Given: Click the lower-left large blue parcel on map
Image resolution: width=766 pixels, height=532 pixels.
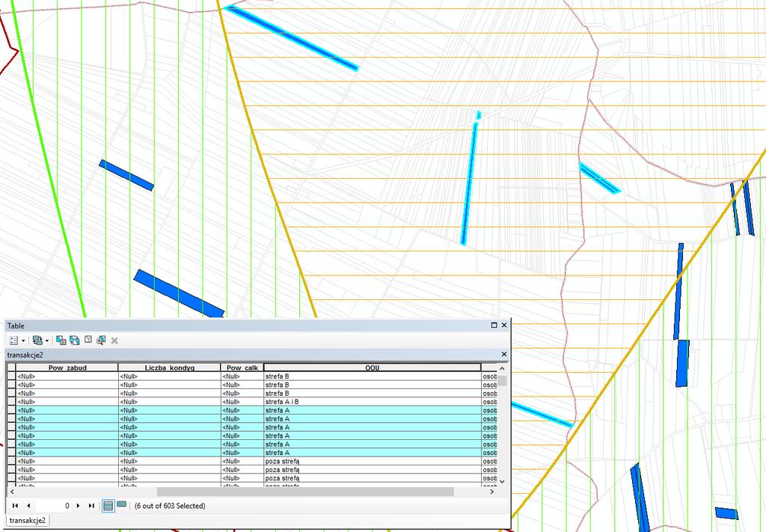Looking at the screenshot, I should (179, 293).
